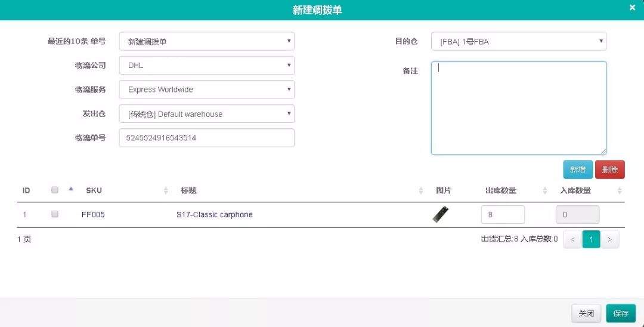644x327 pixels.
Task: Click the green 保存 button
Action: pyautogui.click(x=621, y=313)
